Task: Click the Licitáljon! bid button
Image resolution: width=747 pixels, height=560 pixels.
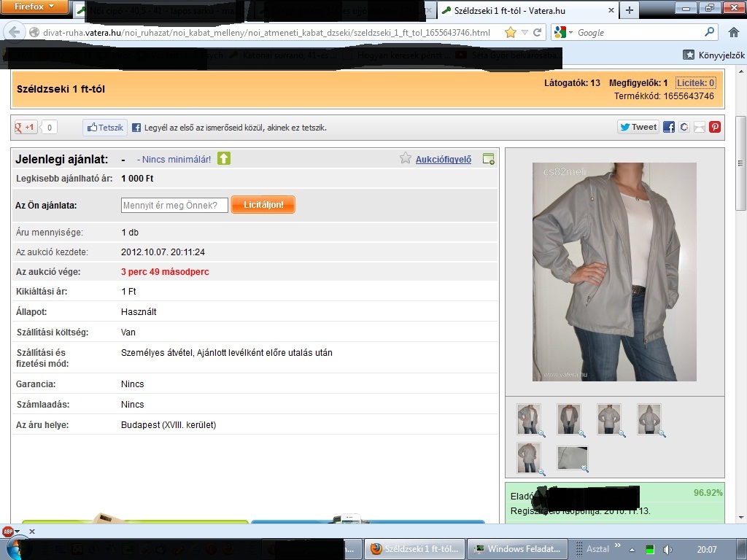Action: [263, 205]
